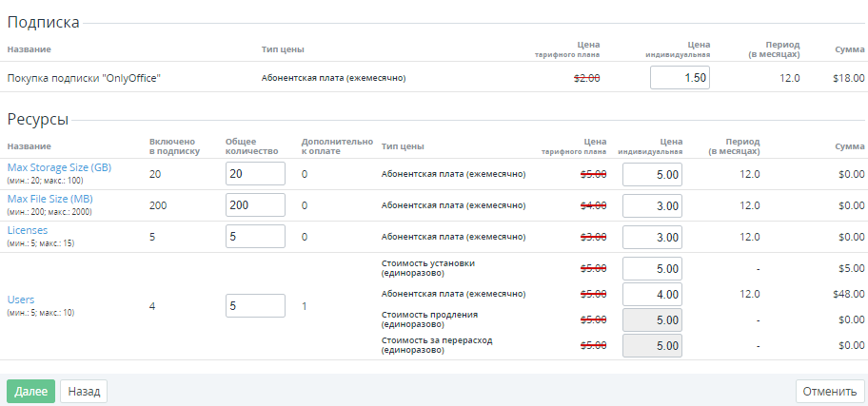Click the Users overage cost price field
The image size is (868, 406).
pyautogui.click(x=652, y=346)
